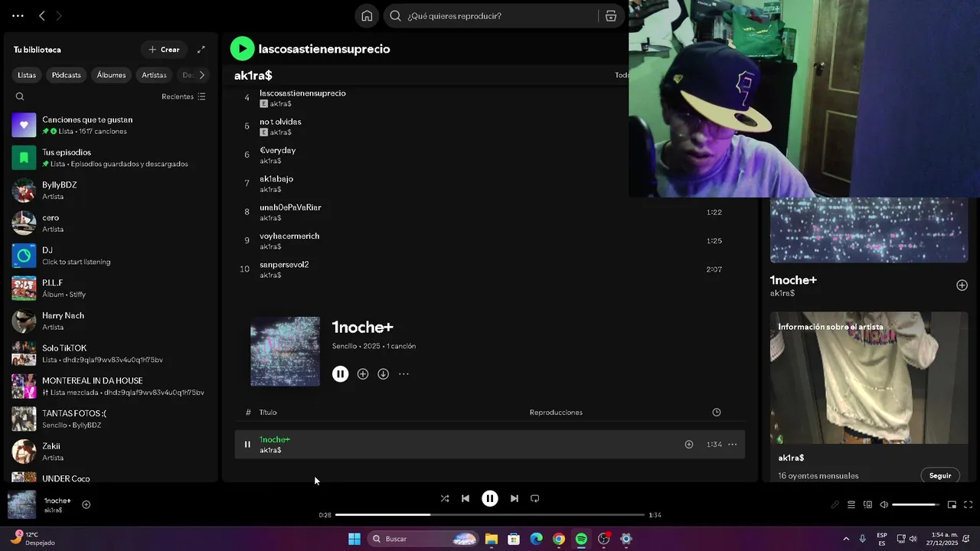This screenshot has width=980, height=551.
Task: Toggle shuffle playback
Action: point(445,499)
